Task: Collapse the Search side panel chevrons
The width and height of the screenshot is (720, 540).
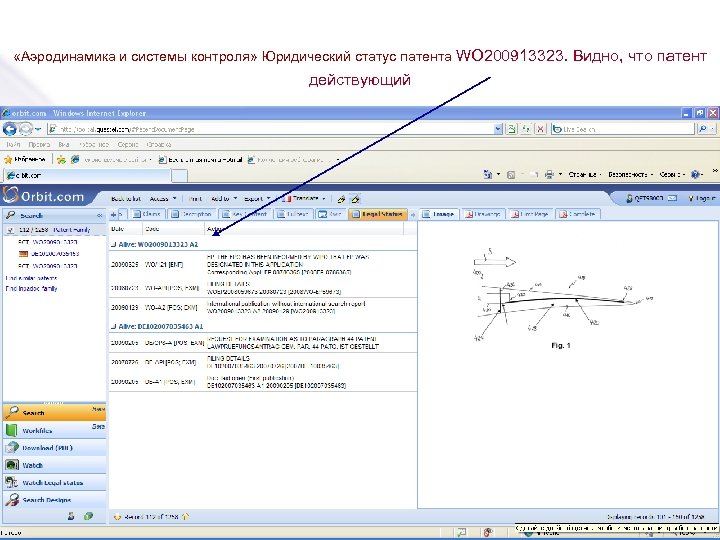Action: click(x=99, y=215)
